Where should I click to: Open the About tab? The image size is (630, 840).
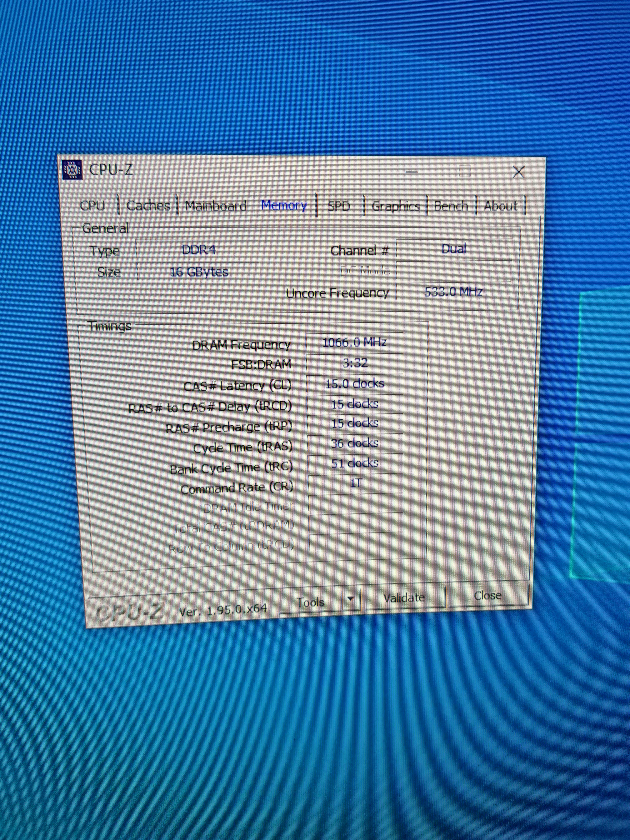click(500, 206)
